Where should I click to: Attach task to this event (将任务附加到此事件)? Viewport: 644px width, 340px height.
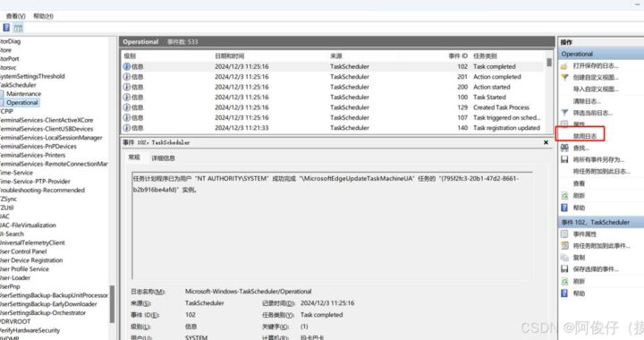601,245
